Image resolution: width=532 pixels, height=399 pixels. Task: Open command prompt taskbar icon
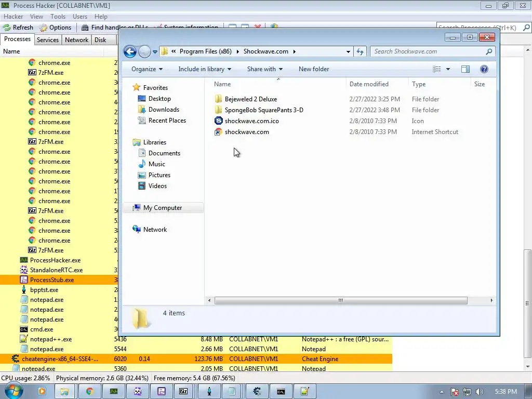point(281,392)
